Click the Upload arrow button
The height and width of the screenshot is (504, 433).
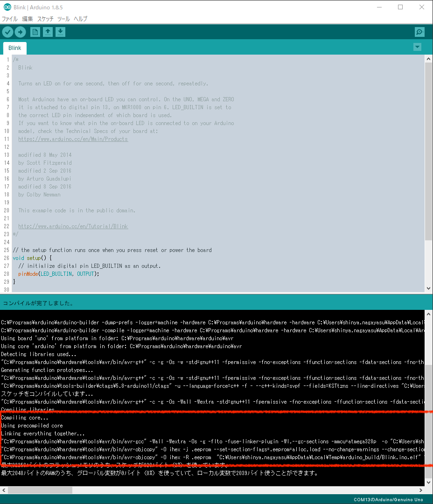pos(20,32)
